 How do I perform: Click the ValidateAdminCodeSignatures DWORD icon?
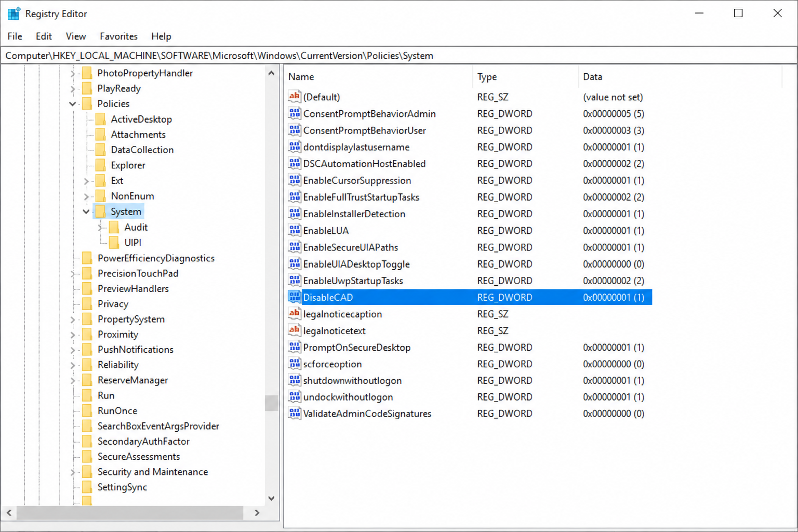click(x=295, y=414)
